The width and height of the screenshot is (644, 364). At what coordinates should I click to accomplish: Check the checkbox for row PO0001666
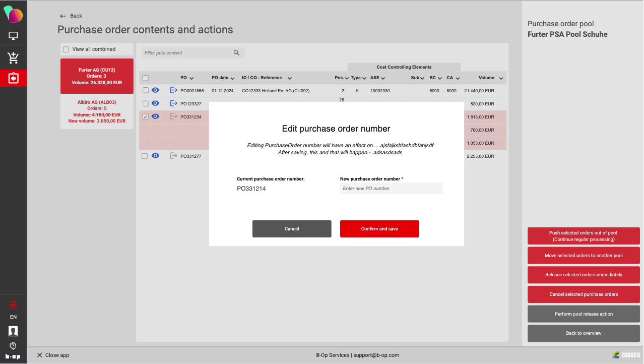tap(146, 91)
